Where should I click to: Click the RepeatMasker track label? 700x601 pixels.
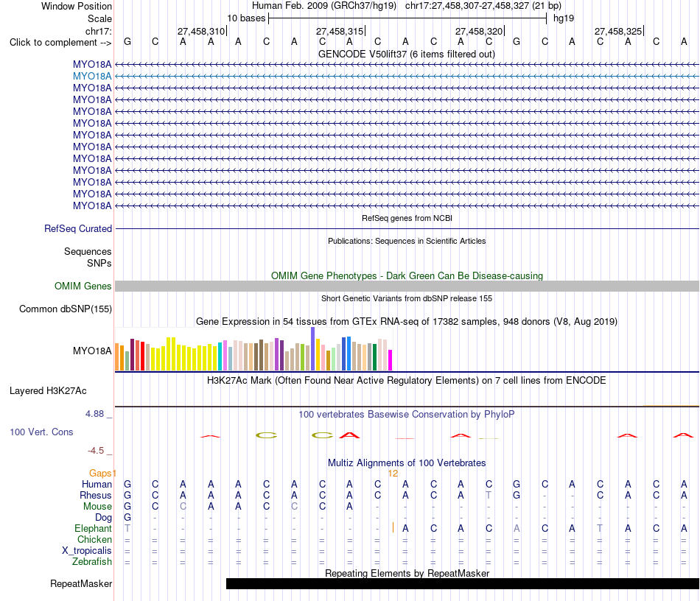(x=81, y=583)
